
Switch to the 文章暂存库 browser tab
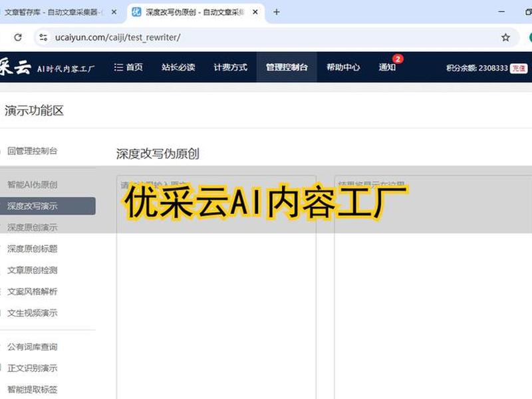pos(55,12)
